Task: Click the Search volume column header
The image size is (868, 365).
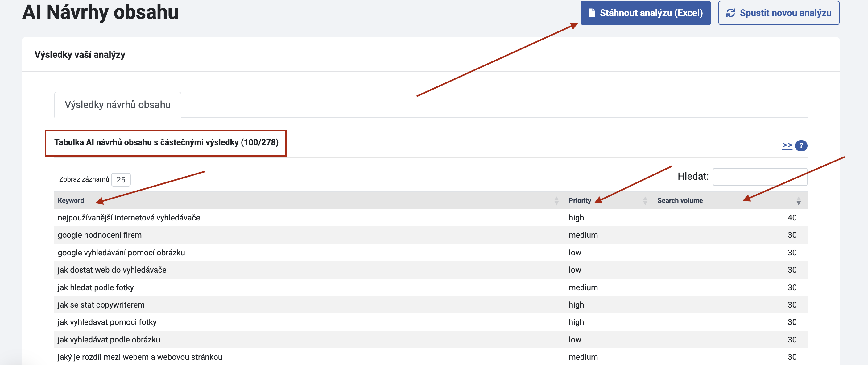Action: tap(680, 201)
